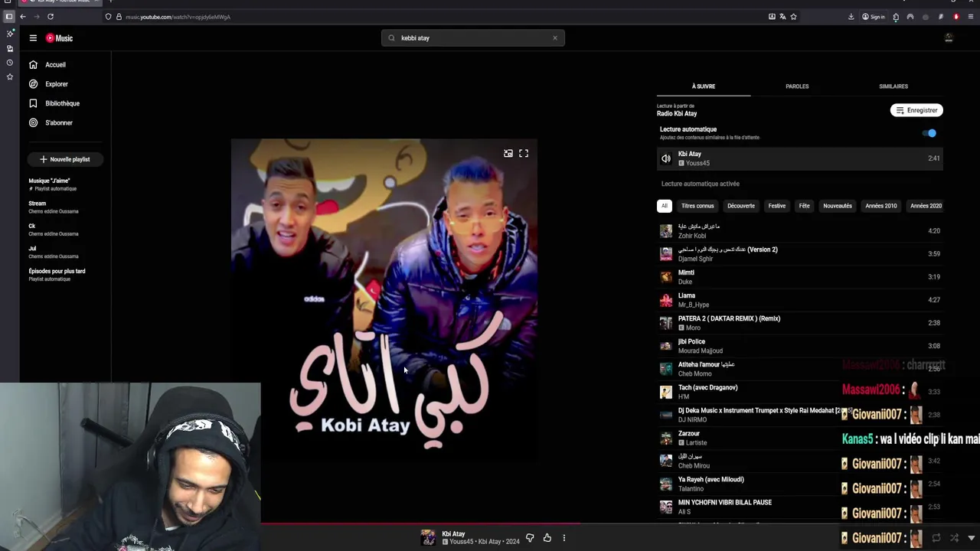The image size is (980, 551).
Task: Play Liama by Mr_B_Hype
Action: coord(800,300)
